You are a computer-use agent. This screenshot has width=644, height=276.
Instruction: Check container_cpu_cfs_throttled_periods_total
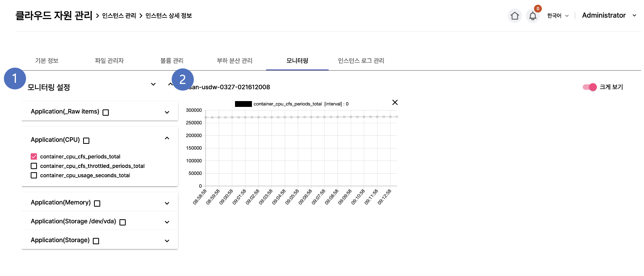[x=34, y=166]
